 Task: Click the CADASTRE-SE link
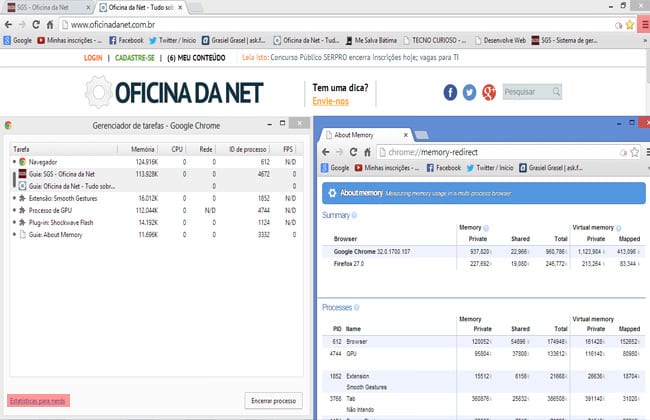[134, 58]
